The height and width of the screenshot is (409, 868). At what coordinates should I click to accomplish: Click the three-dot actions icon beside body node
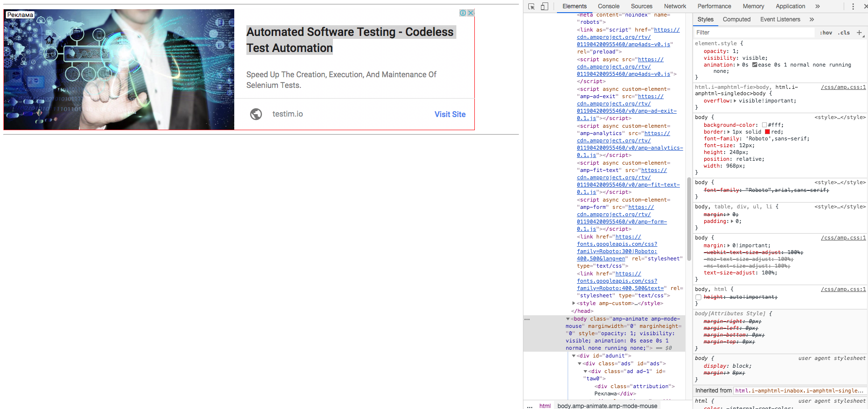pos(527,319)
